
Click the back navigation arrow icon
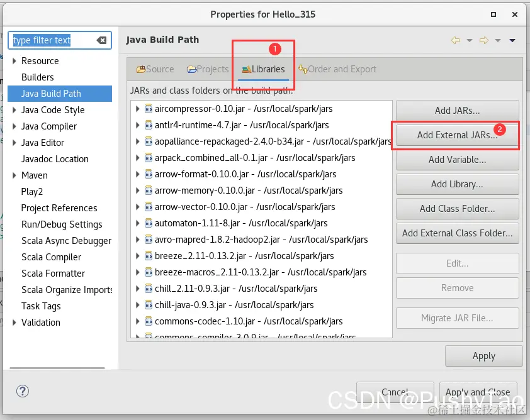click(x=456, y=40)
